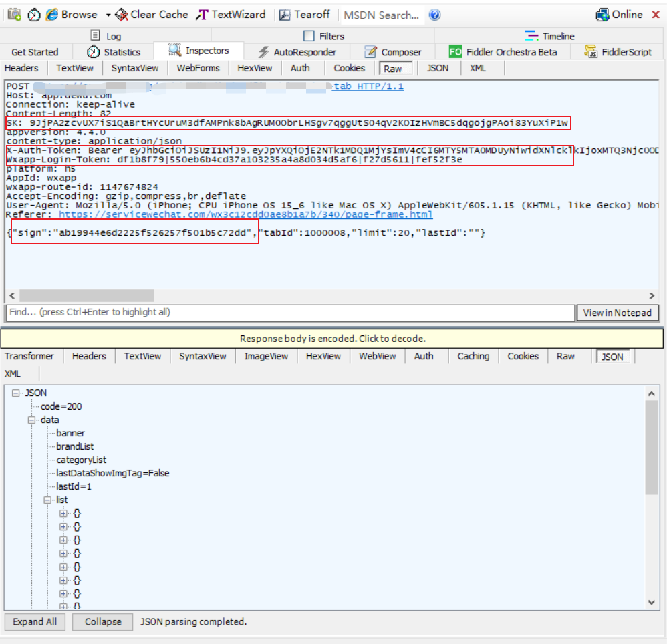Click the Clear Cache toolbar icon
The height and width of the screenshot is (644, 667).
122,15
